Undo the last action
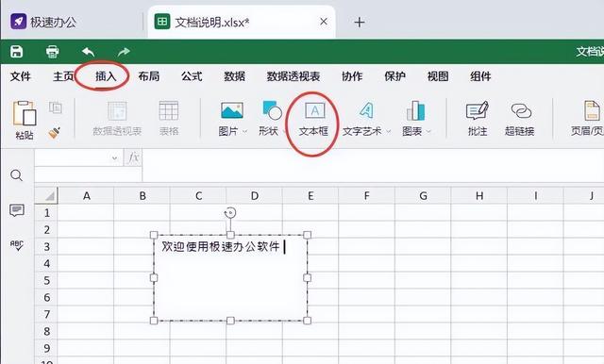The height and width of the screenshot is (364, 604). tap(88, 52)
